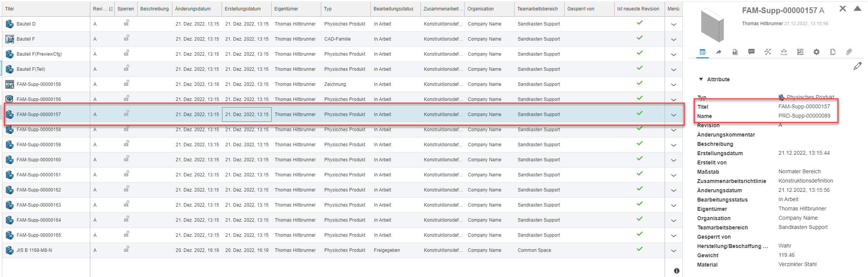Viewport: 868px width, 277px height.
Task: Click the info icon below the table
Action: pos(676,271)
